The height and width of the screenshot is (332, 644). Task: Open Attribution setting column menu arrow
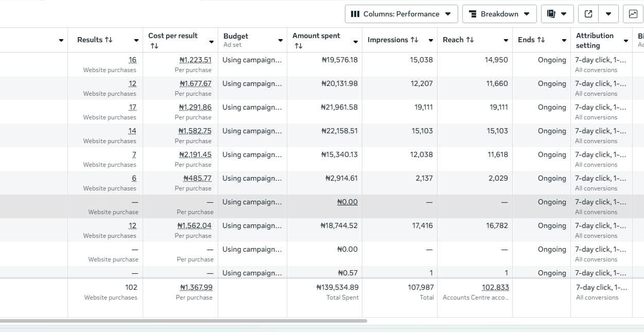(626, 40)
